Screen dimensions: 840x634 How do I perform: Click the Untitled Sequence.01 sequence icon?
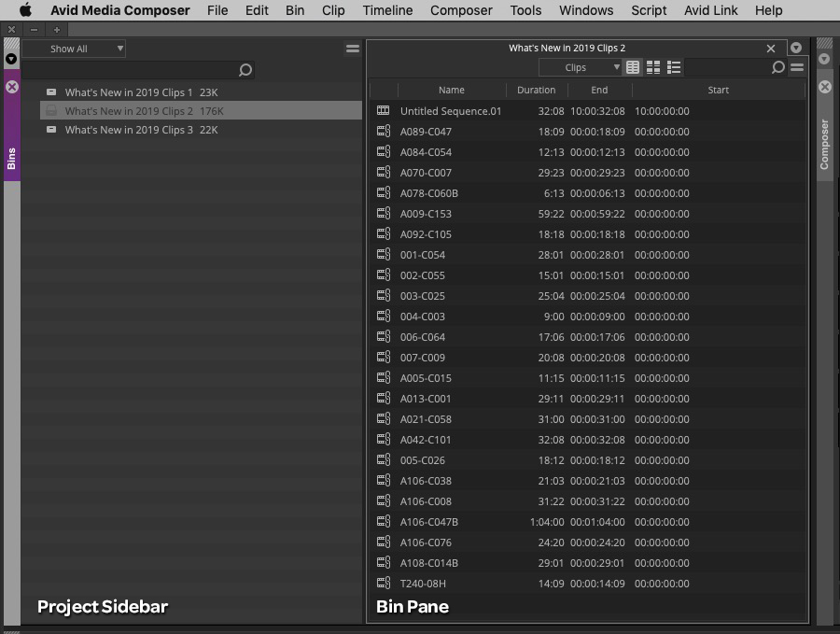(x=383, y=111)
